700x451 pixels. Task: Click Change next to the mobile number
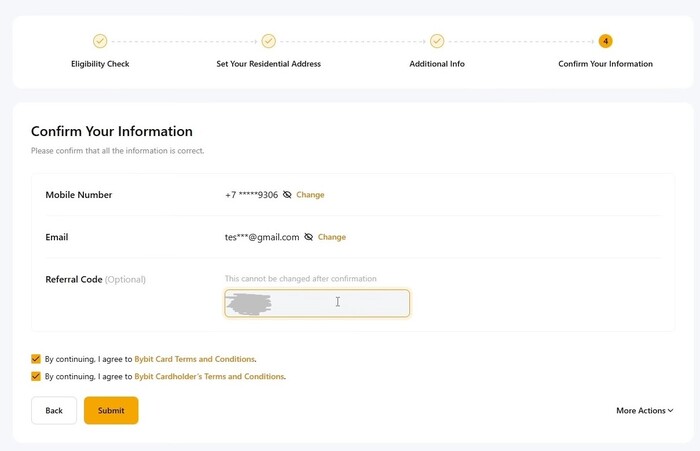[x=310, y=195]
